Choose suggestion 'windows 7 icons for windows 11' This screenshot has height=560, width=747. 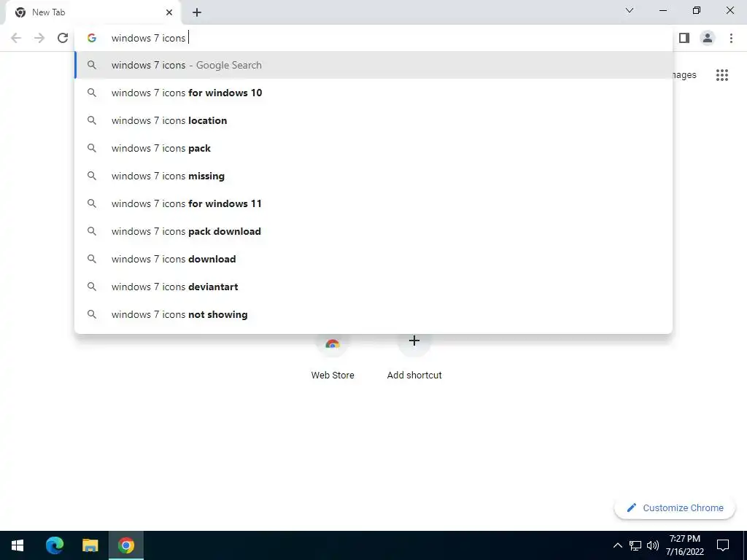click(x=374, y=203)
